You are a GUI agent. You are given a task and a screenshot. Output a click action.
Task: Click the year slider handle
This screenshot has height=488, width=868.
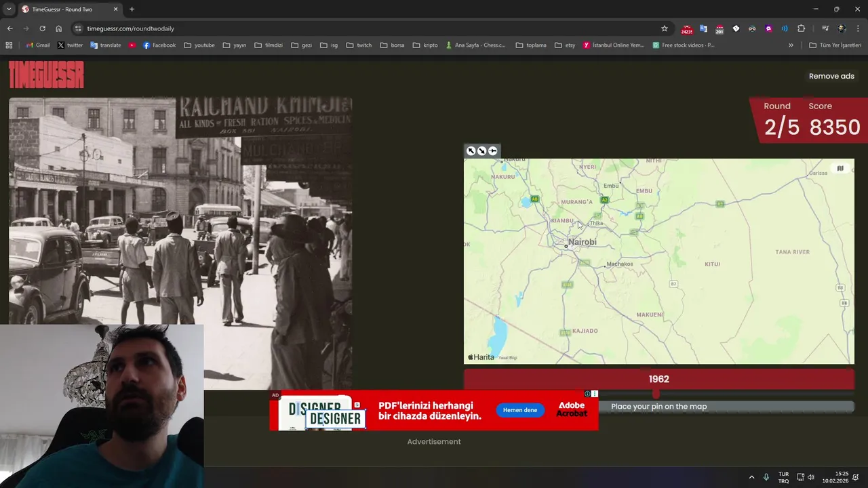(x=656, y=394)
